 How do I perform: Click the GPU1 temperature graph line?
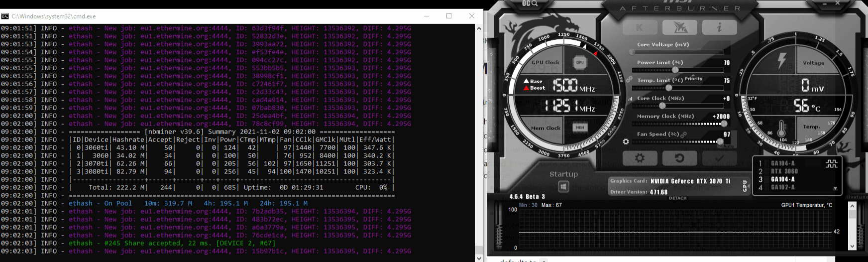pos(675,232)
